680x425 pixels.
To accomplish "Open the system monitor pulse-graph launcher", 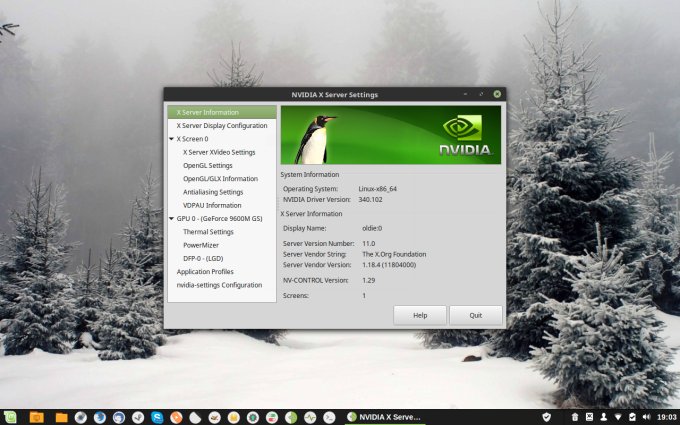I will (x=310, y=417).
